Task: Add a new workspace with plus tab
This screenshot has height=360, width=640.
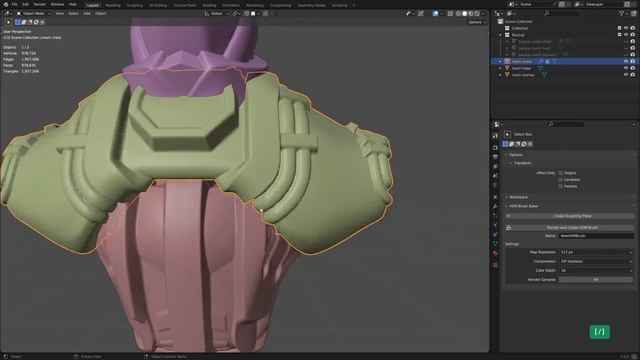Action: click(x=354, y=5)
